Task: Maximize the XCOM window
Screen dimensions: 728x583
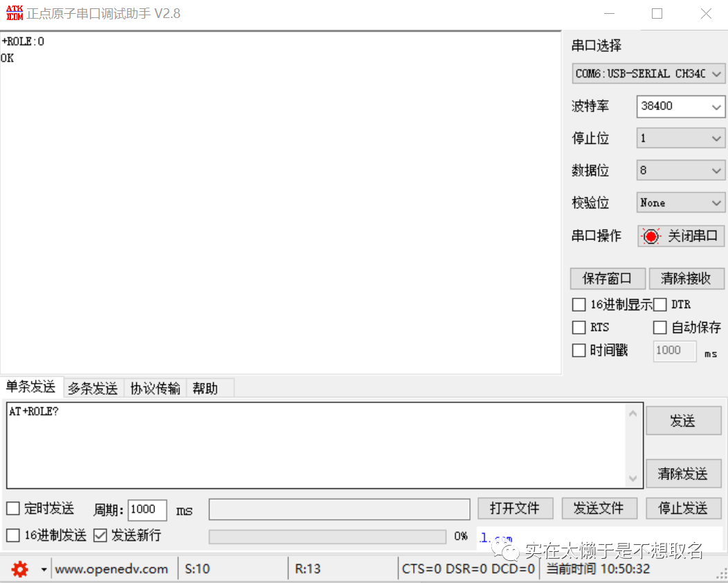Action: coord(657,14)
